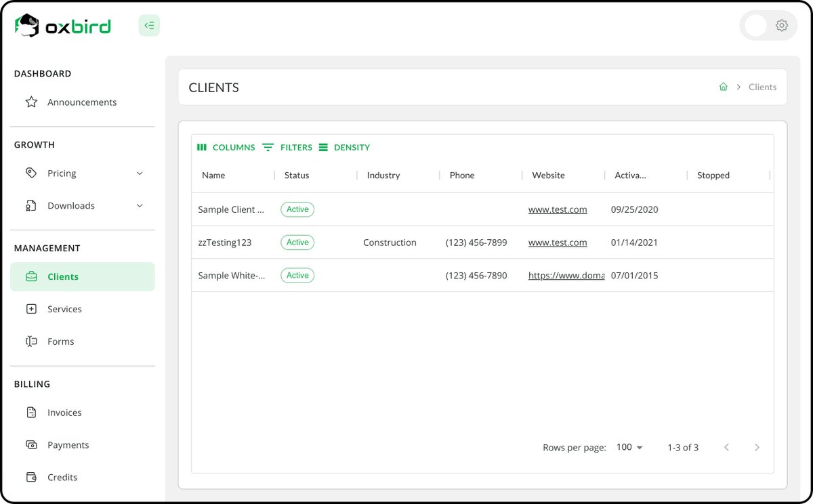813x504 pixels.
Task: Click activation date 01/14/2021
Action: (x=635, y=243)
